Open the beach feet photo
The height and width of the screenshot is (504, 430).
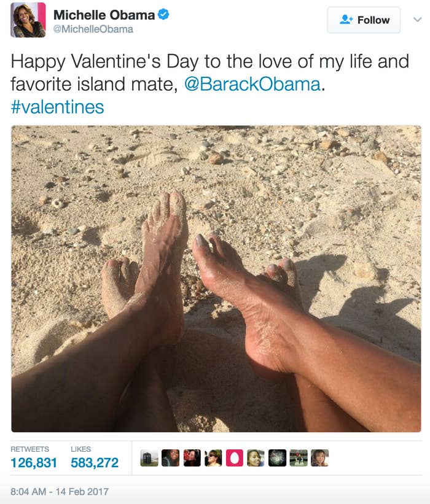tap(216, 279)
